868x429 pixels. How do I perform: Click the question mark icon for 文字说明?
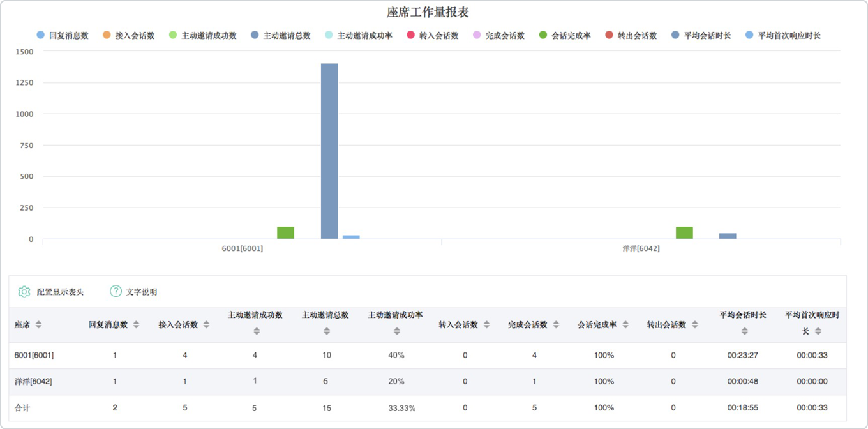click(116, 291)
